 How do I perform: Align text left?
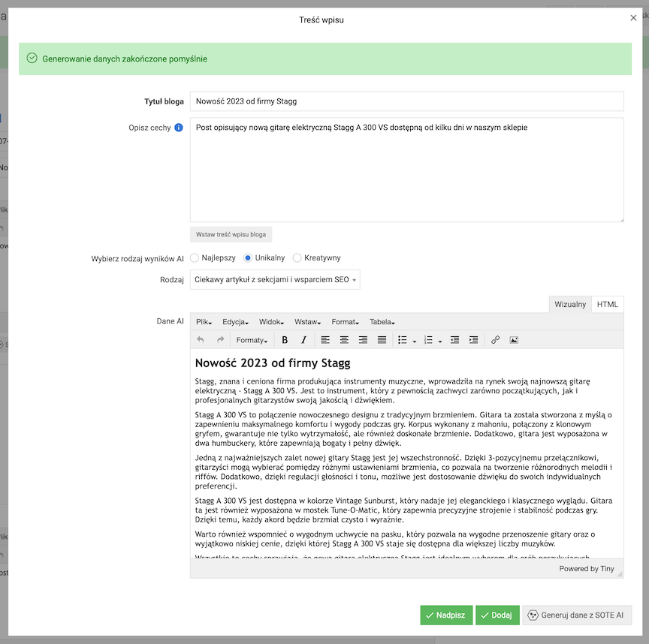pos(325,340)
